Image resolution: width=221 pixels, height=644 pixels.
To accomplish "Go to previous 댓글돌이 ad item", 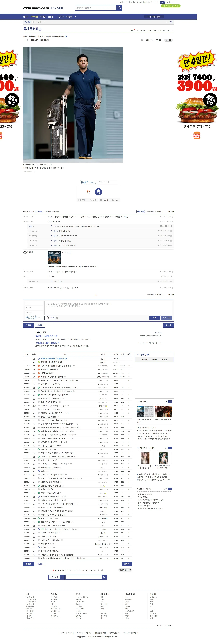I will [68, 252].
